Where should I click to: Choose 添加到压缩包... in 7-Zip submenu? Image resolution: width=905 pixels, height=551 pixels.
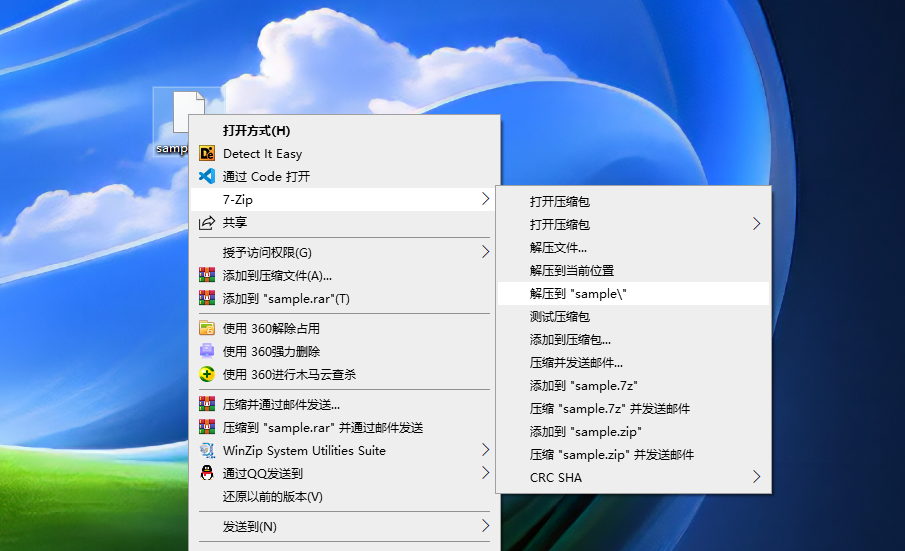[x=633, y=339]
